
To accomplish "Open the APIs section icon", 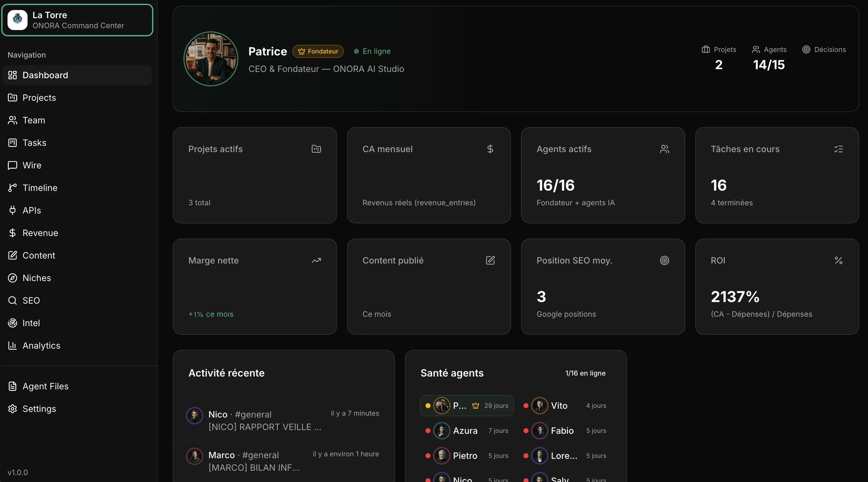I will coord(13,210).
